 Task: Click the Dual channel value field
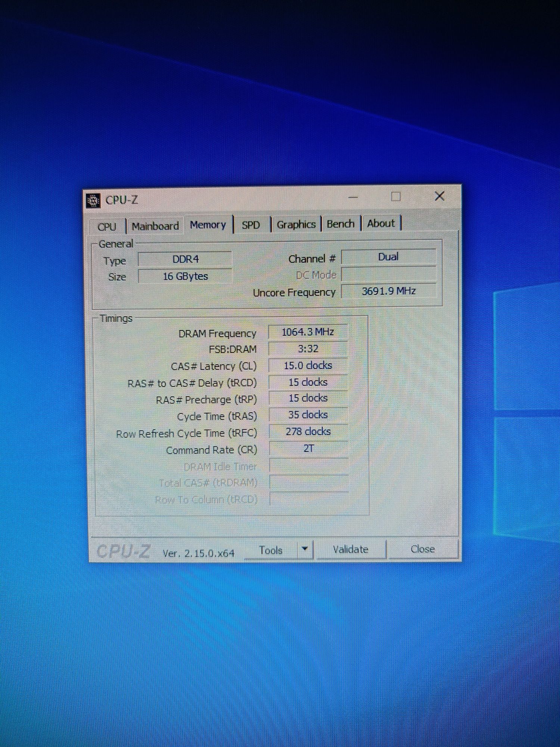pos(388,257)
